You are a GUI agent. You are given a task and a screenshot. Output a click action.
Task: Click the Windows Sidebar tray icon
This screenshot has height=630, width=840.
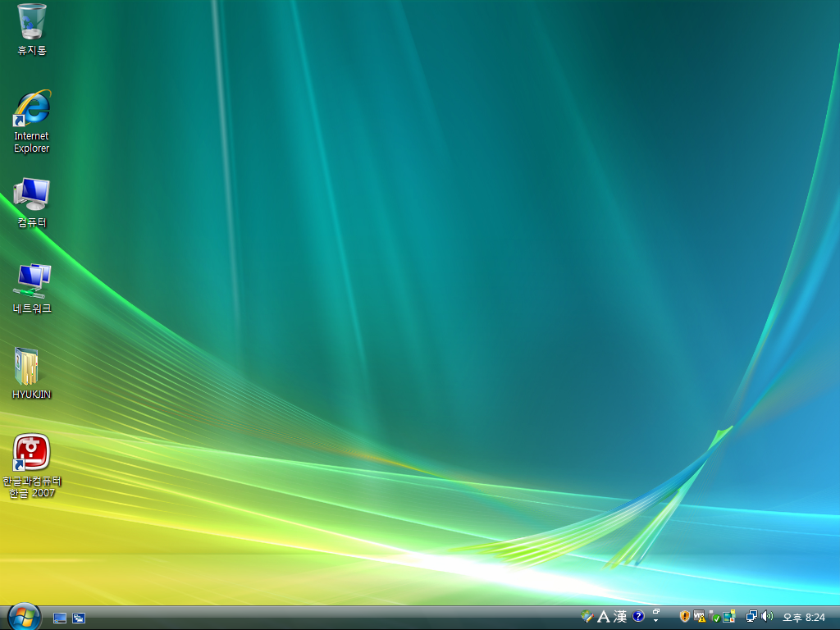click(728, 617)
